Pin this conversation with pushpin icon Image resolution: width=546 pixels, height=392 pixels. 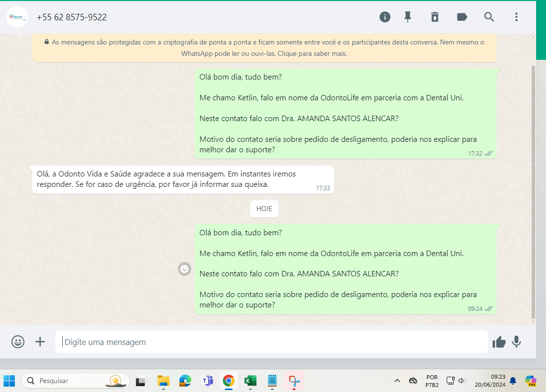[x=408, y=17]
